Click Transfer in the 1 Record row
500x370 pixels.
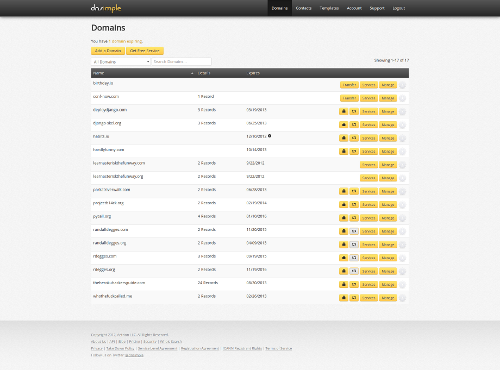349,98
